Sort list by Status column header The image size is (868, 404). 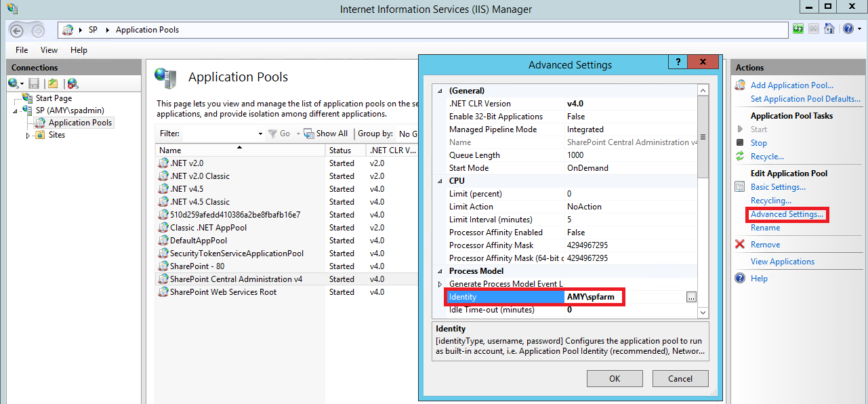(x=346, y=150)
